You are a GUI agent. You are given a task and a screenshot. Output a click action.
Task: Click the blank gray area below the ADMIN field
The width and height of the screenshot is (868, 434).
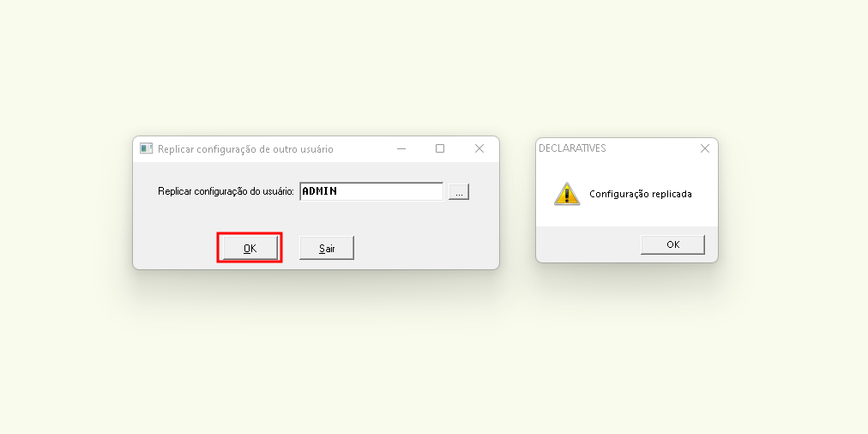371,217
